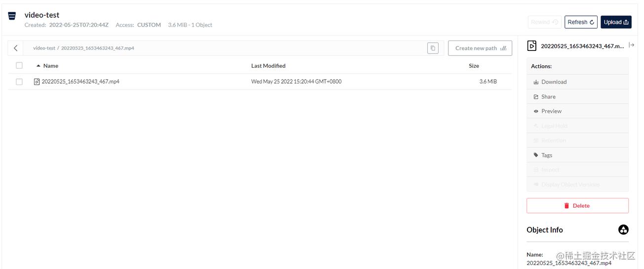The width and height of the screenshot is (644, 269).
Task: Click CUSTOM access label
Action: pyautogui.click(x=149, y=25)
